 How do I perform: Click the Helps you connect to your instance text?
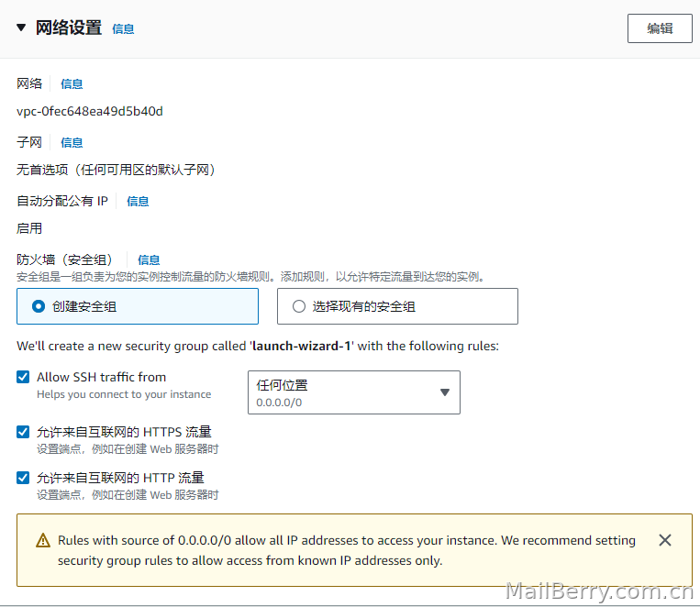[124, 394]
